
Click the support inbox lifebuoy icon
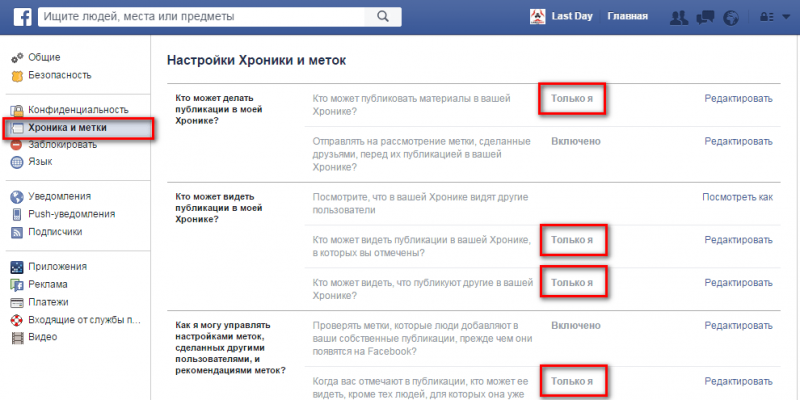(x=17, y=321)
